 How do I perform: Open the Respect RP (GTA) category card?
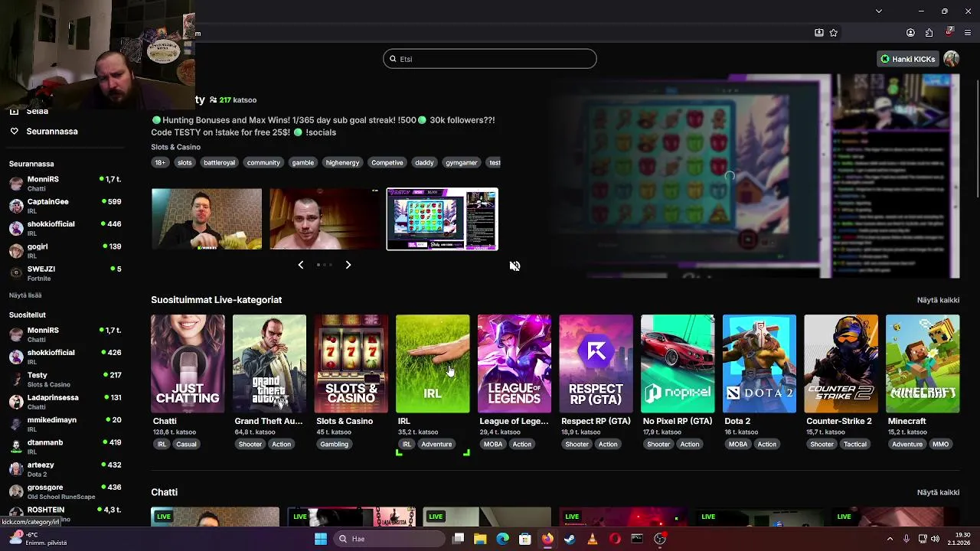point(596,364)
